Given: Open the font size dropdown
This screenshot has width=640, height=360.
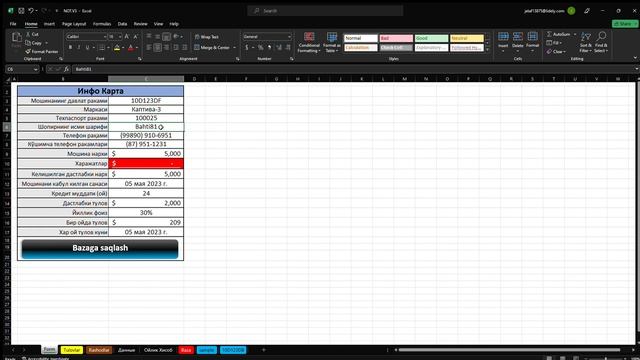Looking at the screenshot, I should point(120,37).
